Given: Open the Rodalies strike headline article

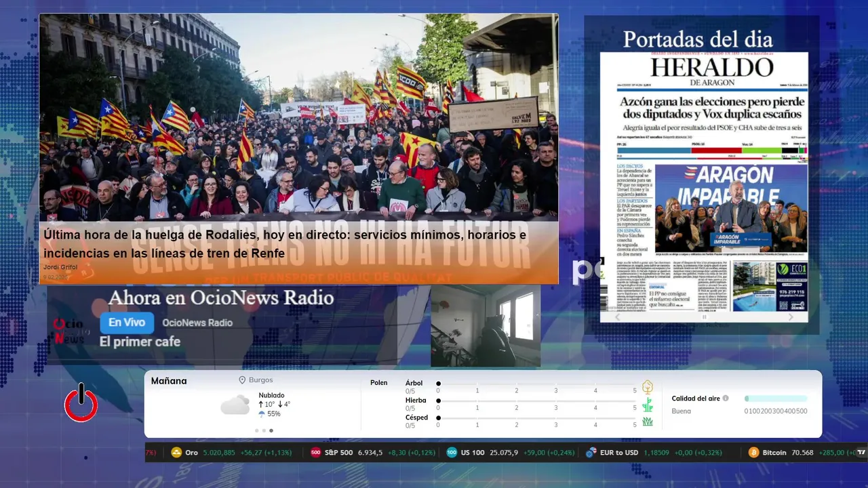Looking at the screenshot, I should point(285,243).
